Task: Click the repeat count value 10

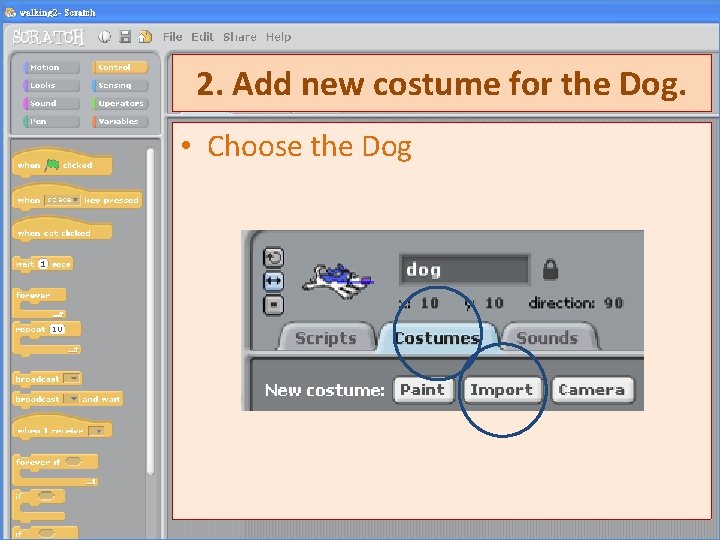Action: coord(57,329)
